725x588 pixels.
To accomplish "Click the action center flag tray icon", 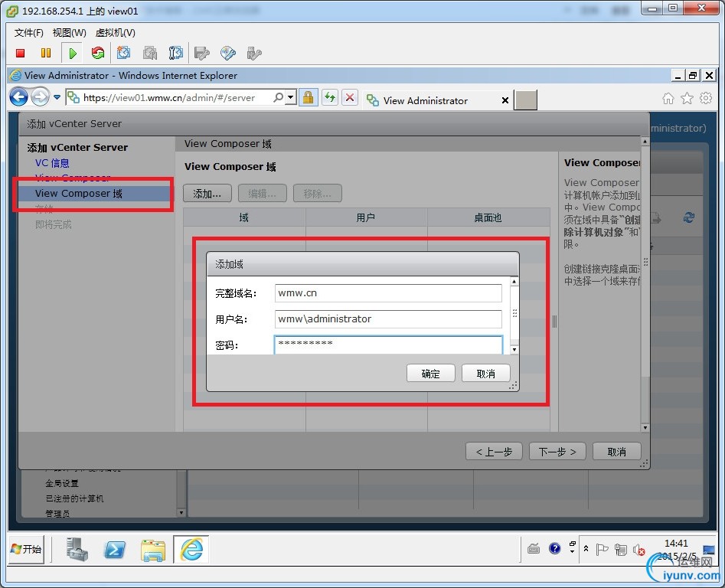I will click(x=602, y=549).
